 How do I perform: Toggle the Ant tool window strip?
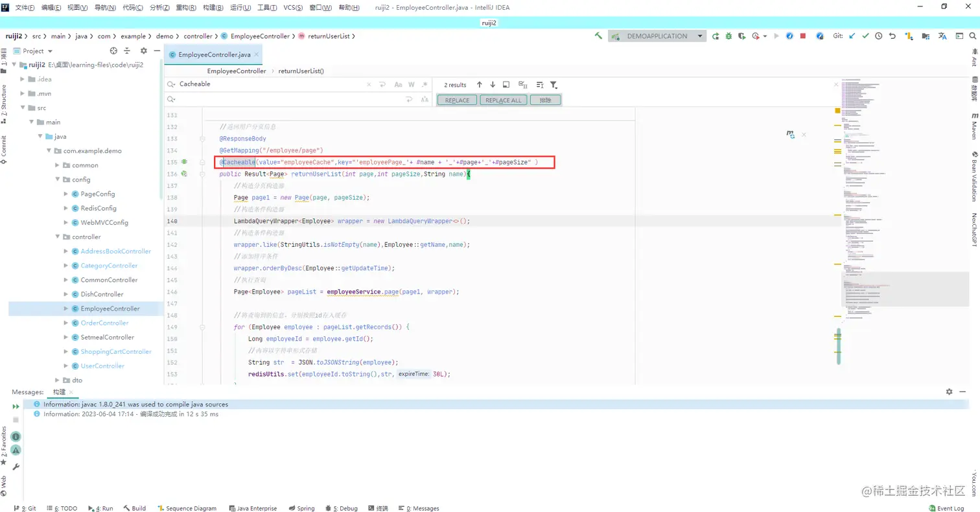coord(974,58)
